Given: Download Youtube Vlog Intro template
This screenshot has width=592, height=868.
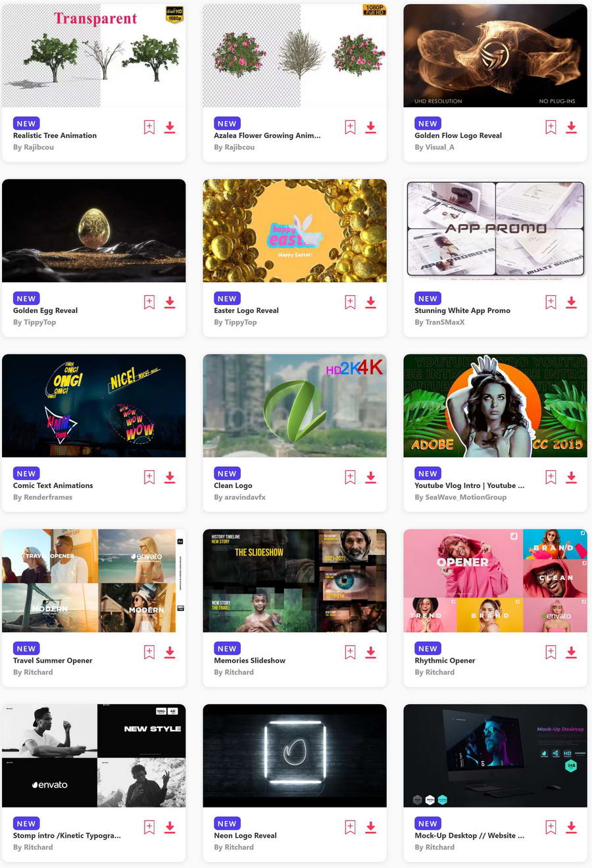Looking at the screenshot, I should tap(571, 477).
